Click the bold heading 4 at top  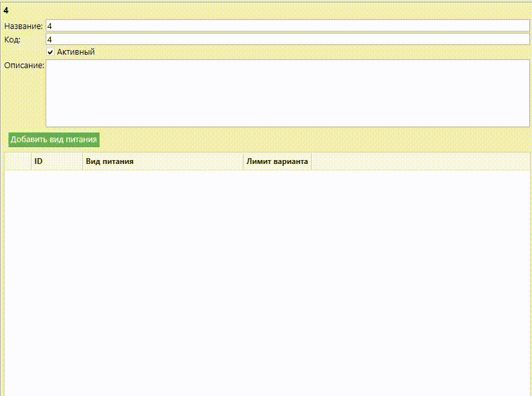click(x=6, y=10)
